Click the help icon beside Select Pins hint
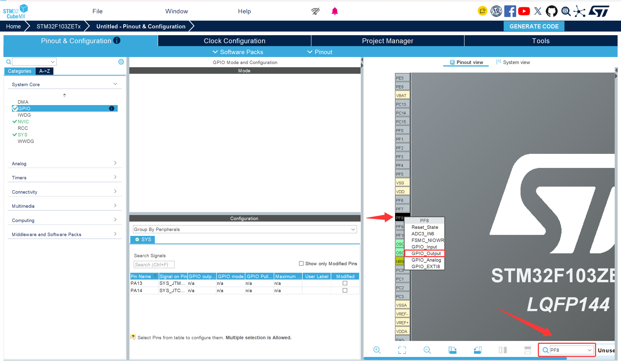621x364 pixels. (133, 337)
